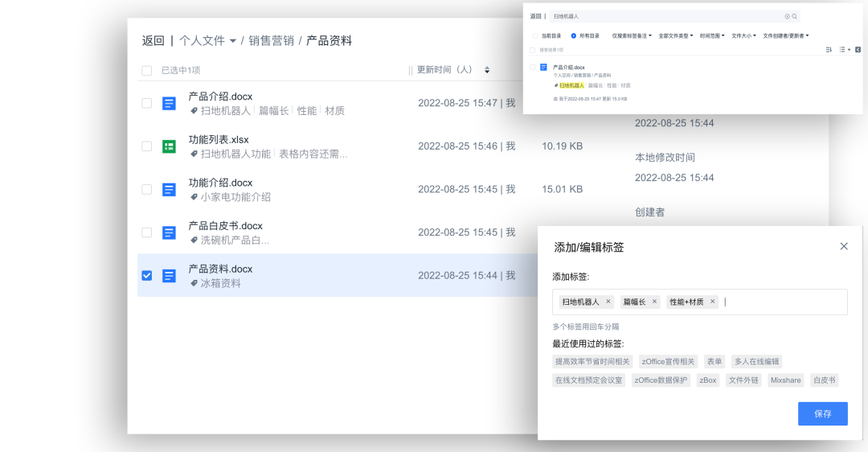
Task: Click the magnifier search icon in search window
Action: (x=794, y=17)
